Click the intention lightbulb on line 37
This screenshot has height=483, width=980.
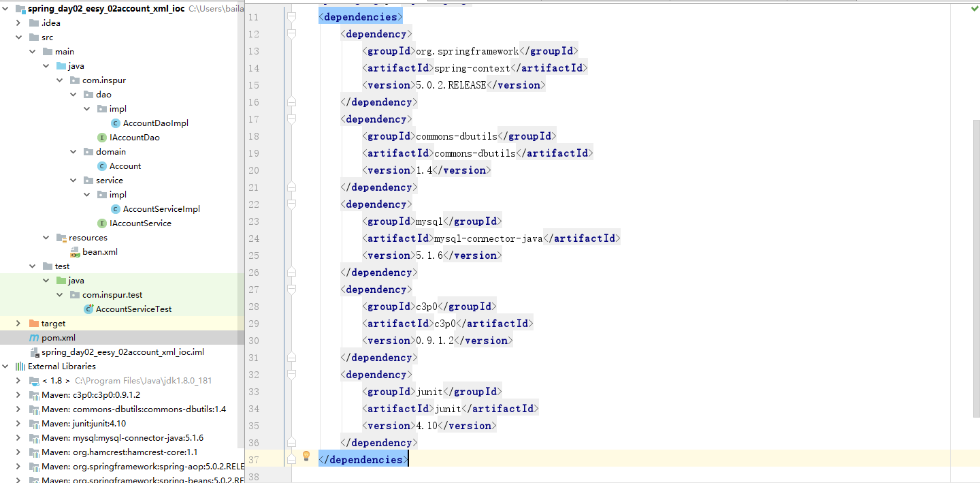click(306, 455)
